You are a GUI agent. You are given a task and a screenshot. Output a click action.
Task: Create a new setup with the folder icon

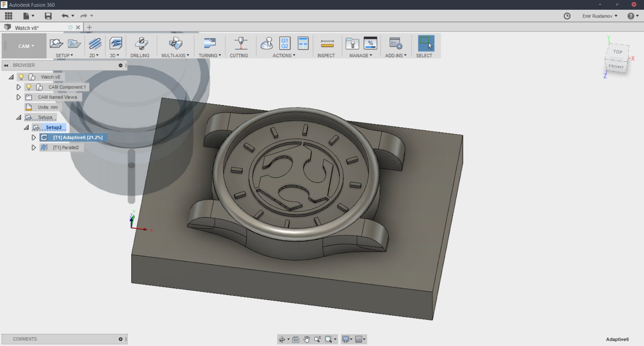pyautogui.click(x=56, y=43)
